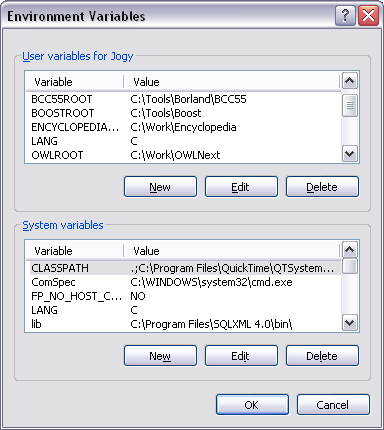Select the BOOSTROOT user variable
Viewport: 384px width, 430px height.
[63, 113]
